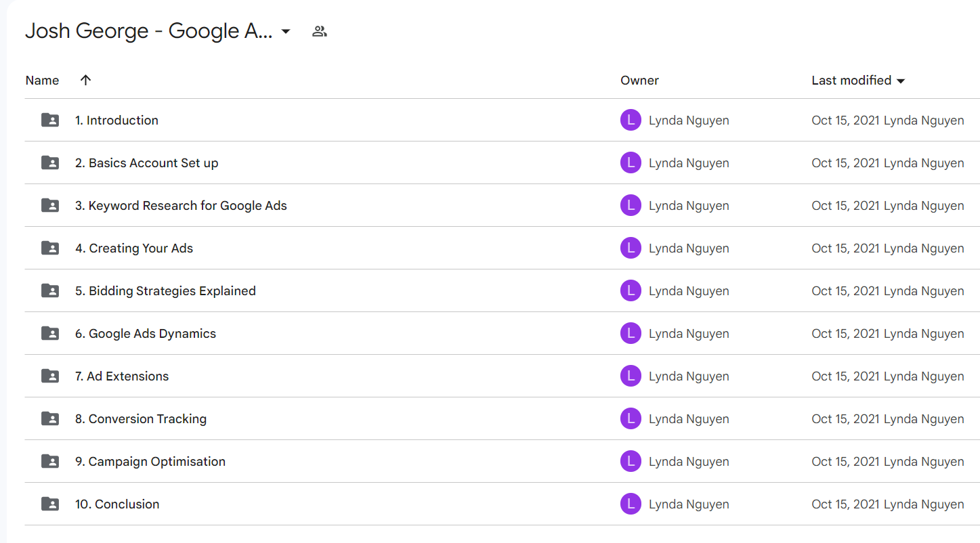Click the shared folder icon for 1. Introduction
The image size is (980, 543).
click(x=50, y=120)
